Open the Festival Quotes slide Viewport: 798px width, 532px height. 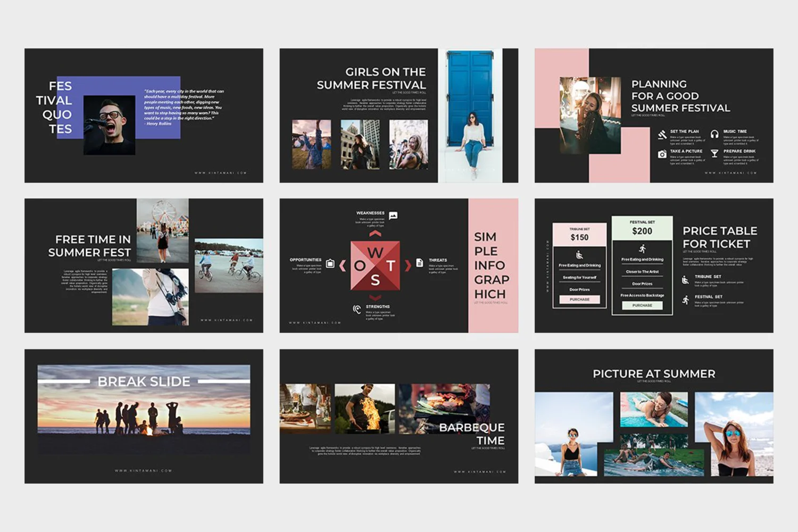coord(144,115)
